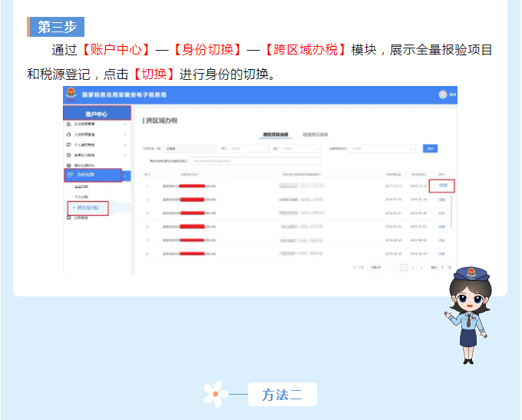Screen dimensions: 522x420
Task: Click the tax bureau emblem logo
Action: point(72,94)
